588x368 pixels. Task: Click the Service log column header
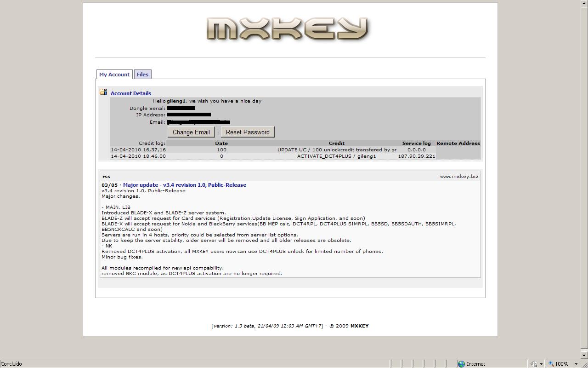pos(417,143)
